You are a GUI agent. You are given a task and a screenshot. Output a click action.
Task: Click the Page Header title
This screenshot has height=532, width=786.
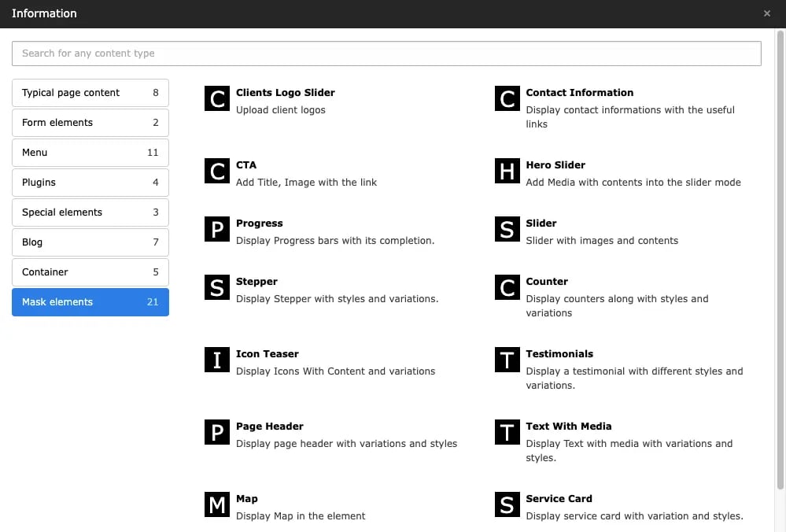270,427
